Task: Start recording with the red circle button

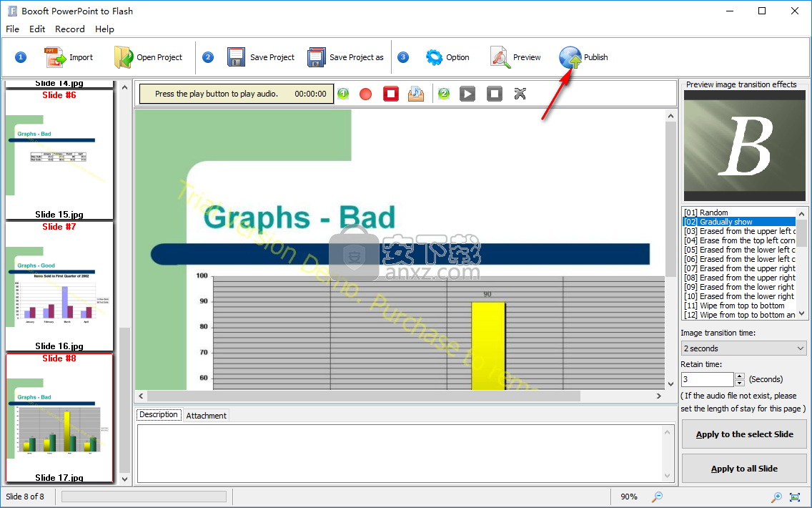Action: (365, 94)
